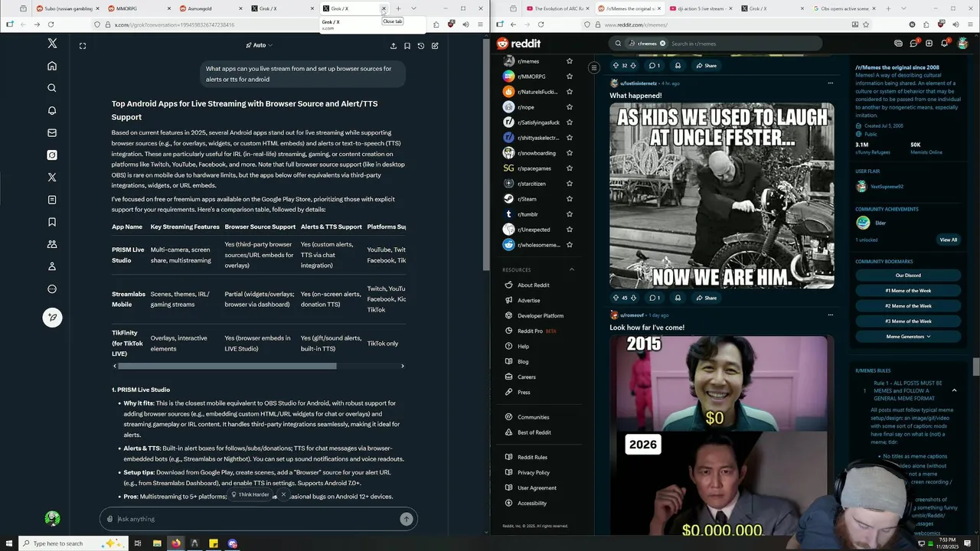
Task: Click the Search in r/memes field
Action: click(743, 44)
